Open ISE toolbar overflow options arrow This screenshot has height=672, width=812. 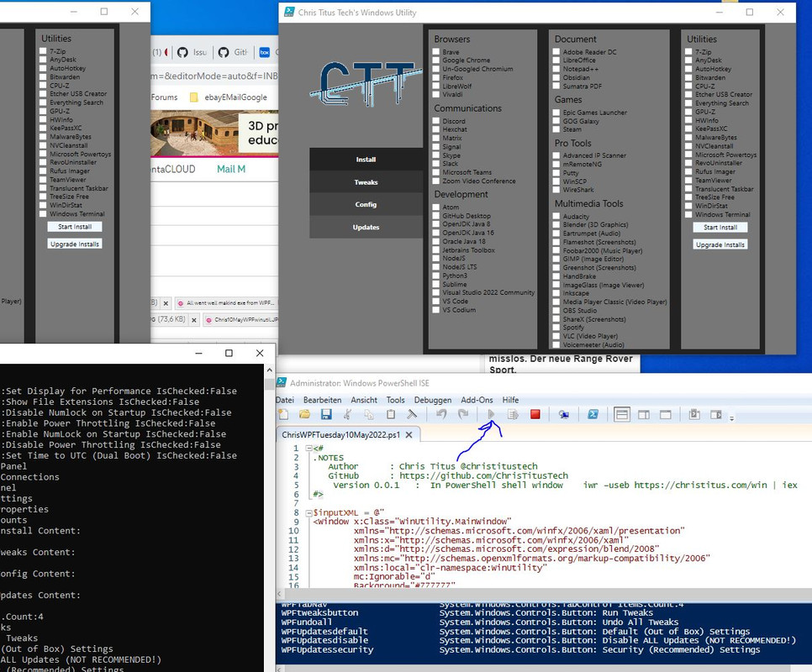732,418
